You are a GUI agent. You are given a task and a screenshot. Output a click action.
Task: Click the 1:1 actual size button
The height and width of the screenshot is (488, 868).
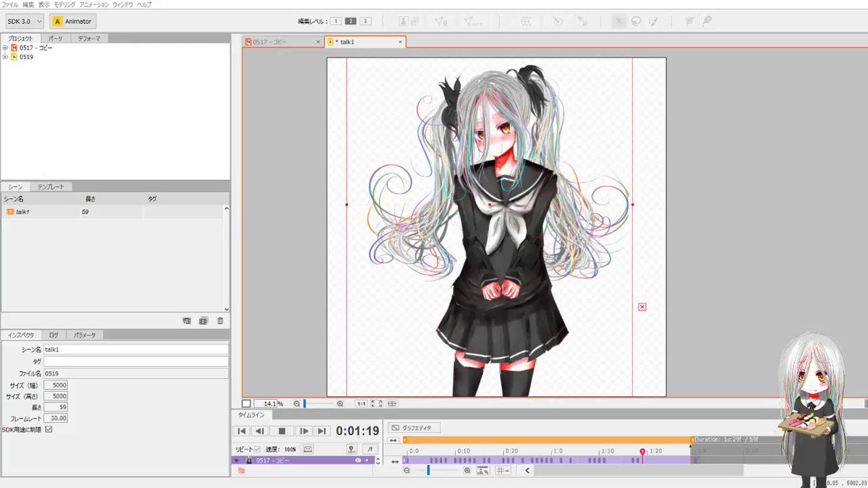(360, 403)
